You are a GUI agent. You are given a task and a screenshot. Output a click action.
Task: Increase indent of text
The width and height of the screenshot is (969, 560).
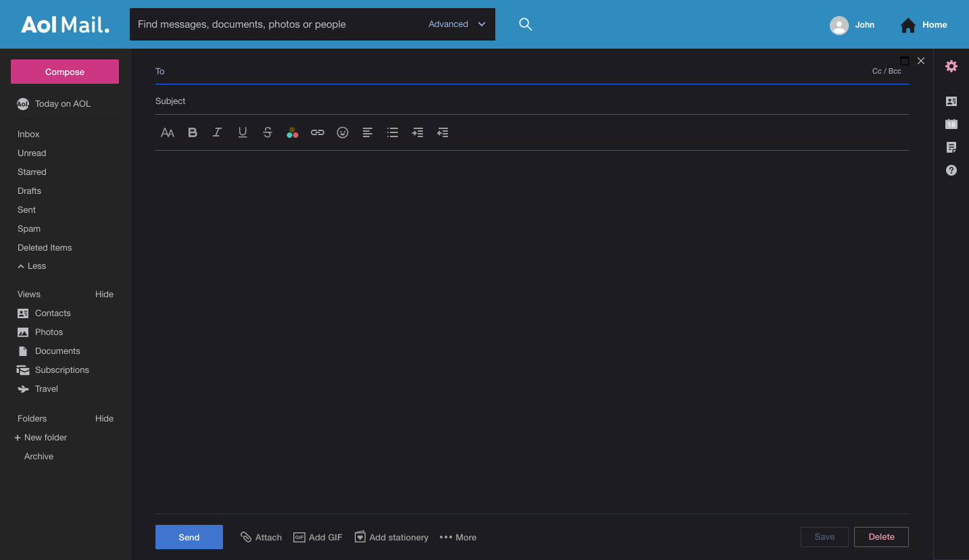click(x=418, y=132)
